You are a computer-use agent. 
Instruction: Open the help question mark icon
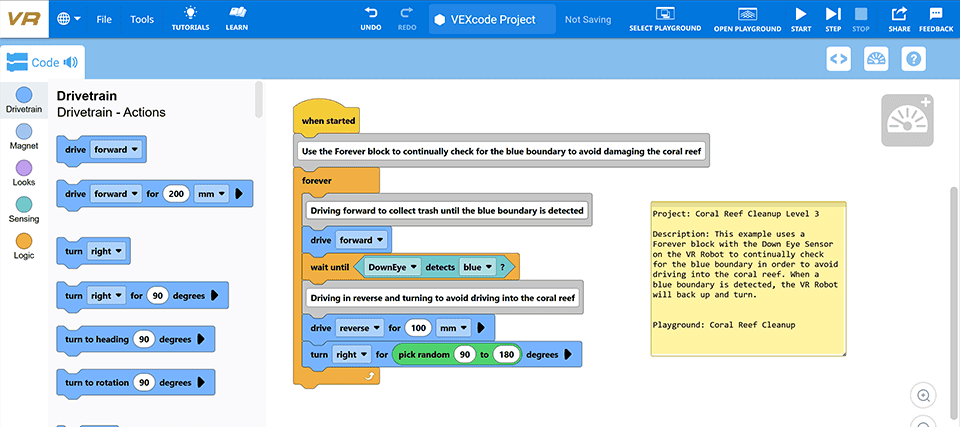(913, 59)
